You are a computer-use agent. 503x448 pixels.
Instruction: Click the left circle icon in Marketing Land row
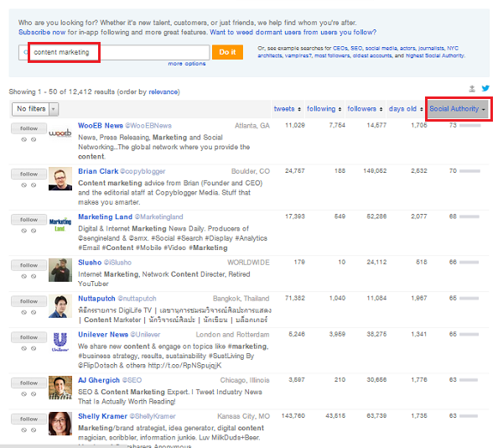click(x=23, y=231)
